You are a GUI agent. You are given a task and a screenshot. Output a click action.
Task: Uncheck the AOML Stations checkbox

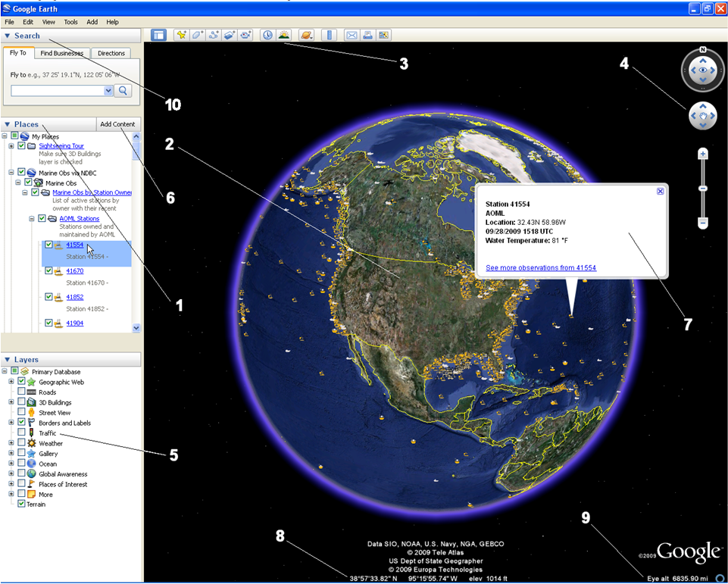click(42, 218)
